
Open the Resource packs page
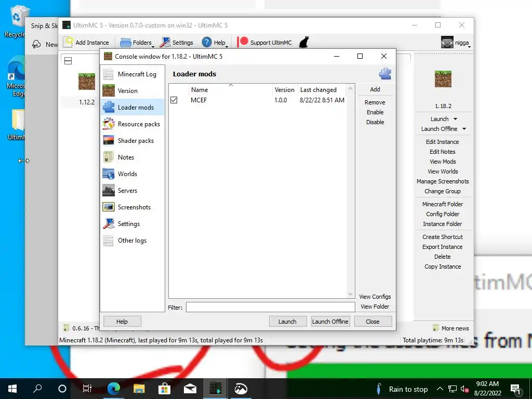(132, 124)
